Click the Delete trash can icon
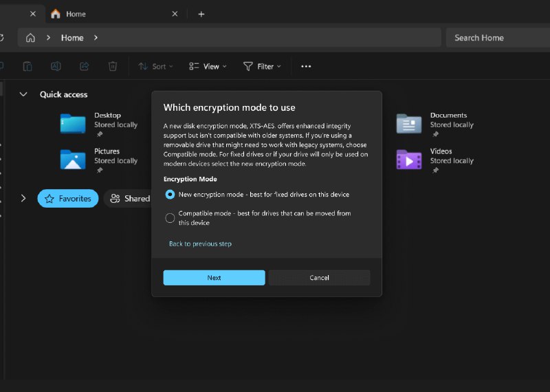The width and height of the screenshot is (550, 392). coord(113,66)
